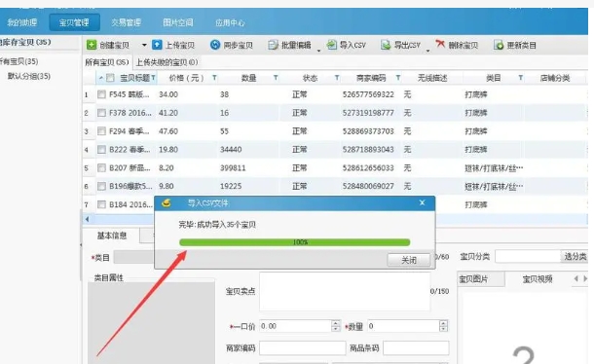Select 所有宝贝(35) in the left tree
Viewport: 594px width, 364px height.
pyautogui.click(x=19, y=61)
